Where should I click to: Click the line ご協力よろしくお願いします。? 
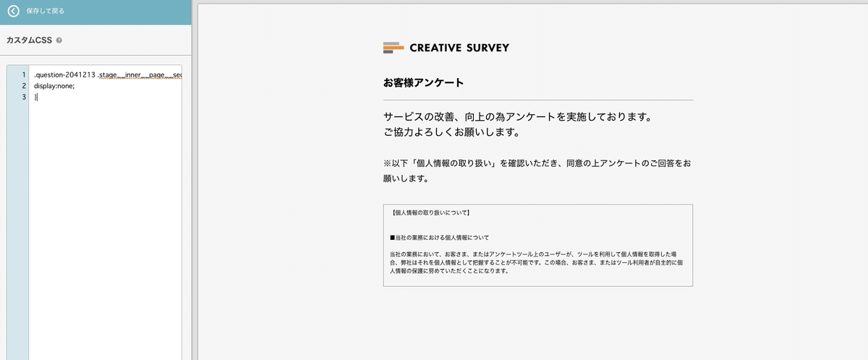click(452, 134)
